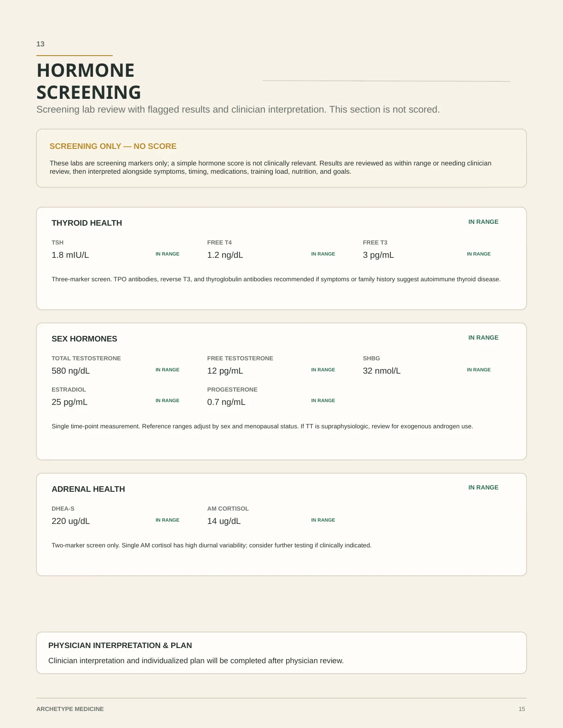563x728 pixels.
Task: Click the ARCHETYPE MEDICINE footer text
Action: coord(70,709)
